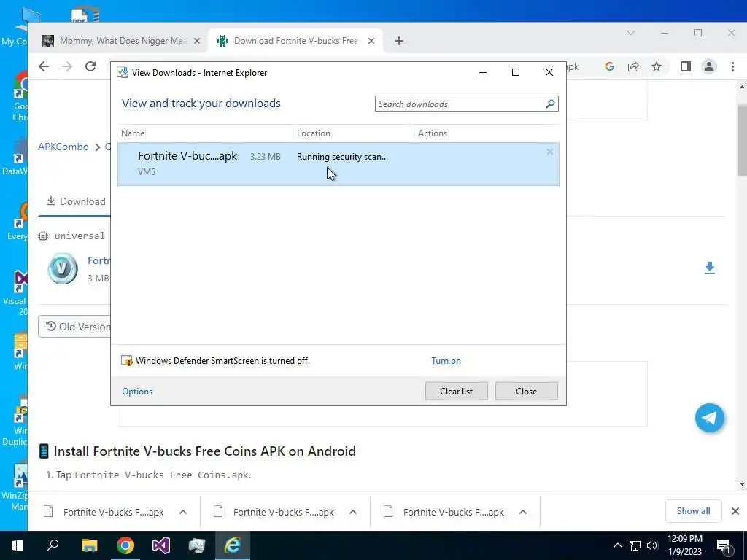The width and height of the screenshot is (747, 560).
Task: Reload the page in Chrome
Action: click(x=90, y=66)
